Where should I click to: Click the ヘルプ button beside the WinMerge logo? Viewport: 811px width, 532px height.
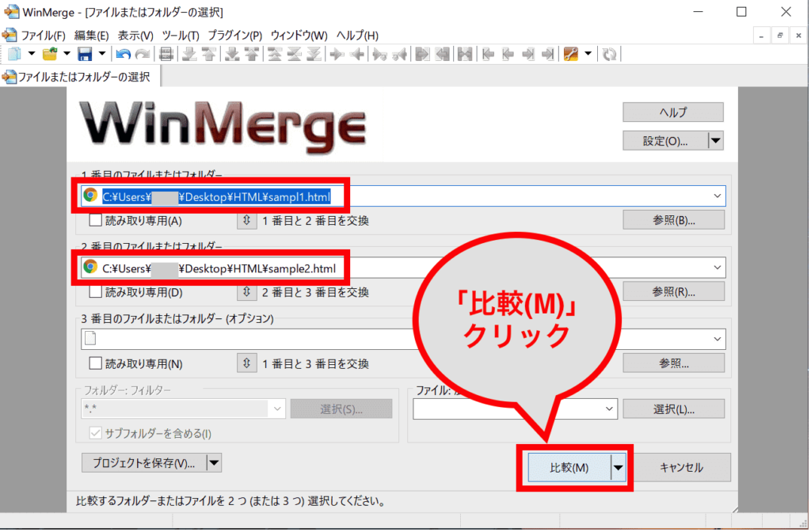coord(673,112)
